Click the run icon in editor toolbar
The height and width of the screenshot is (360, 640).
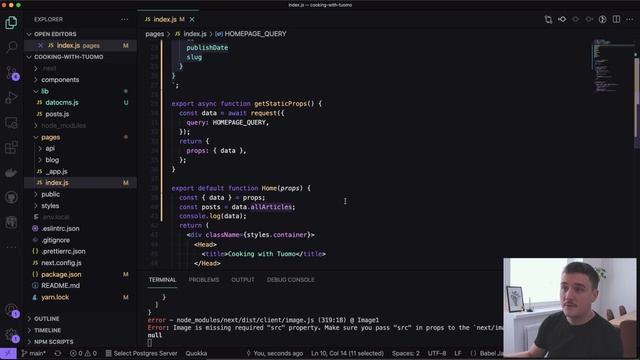[602, 19]
